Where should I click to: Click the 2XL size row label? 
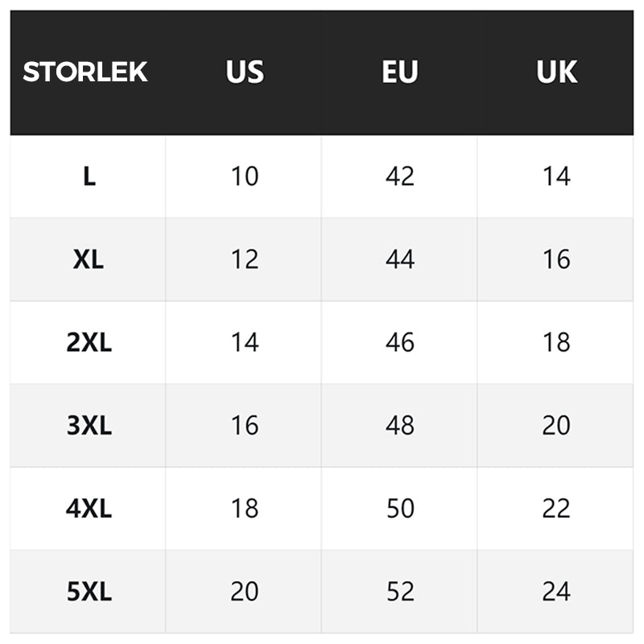pyautogui.click(x=89, y=343)
